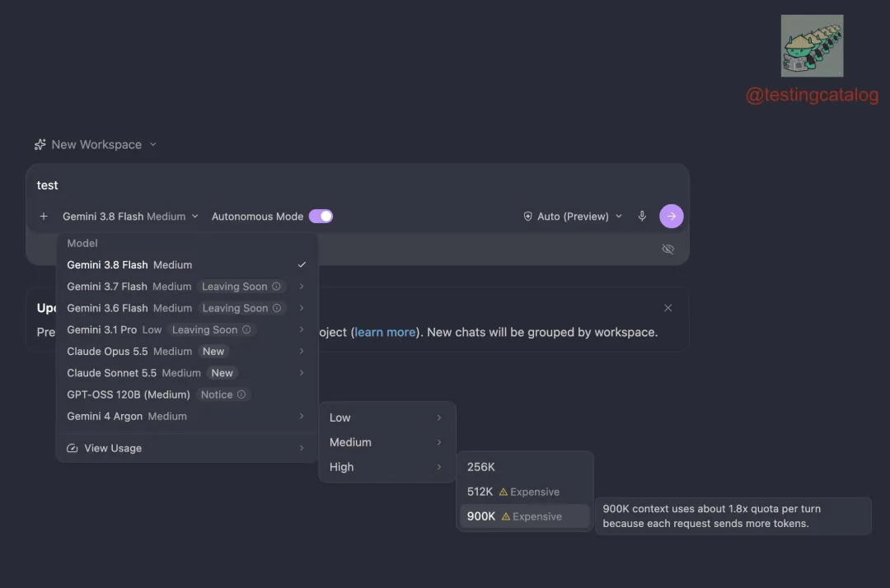Click the Notice info icon on GPT-OSS 120B

pos(241,394)
